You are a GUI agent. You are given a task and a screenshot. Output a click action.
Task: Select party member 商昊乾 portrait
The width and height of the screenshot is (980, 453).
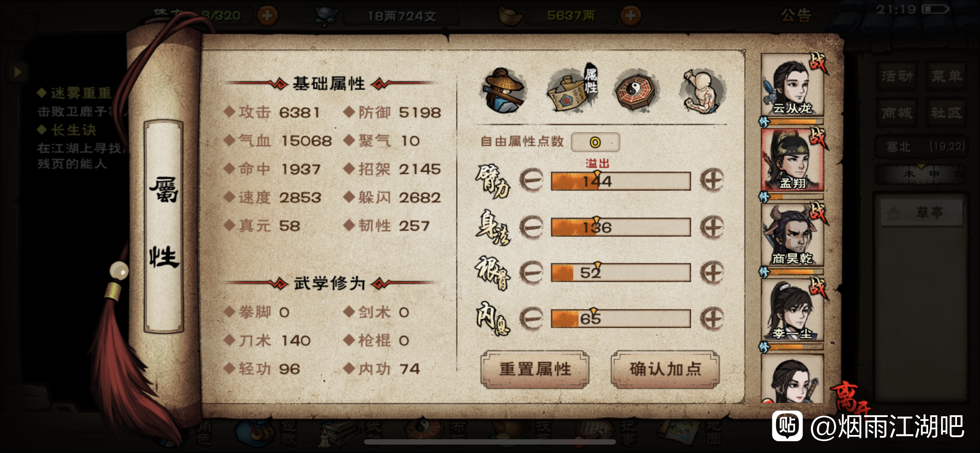[792, 235]
